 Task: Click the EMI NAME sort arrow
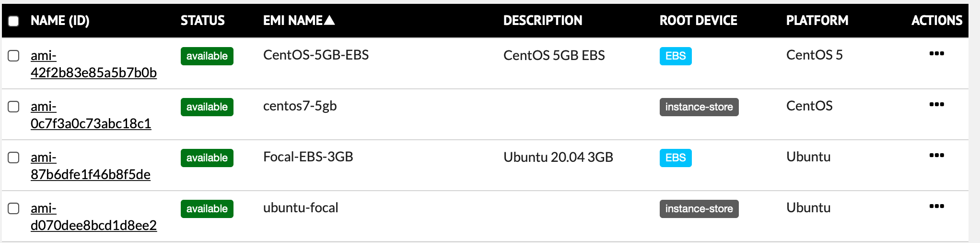click(x=329, y=20)
